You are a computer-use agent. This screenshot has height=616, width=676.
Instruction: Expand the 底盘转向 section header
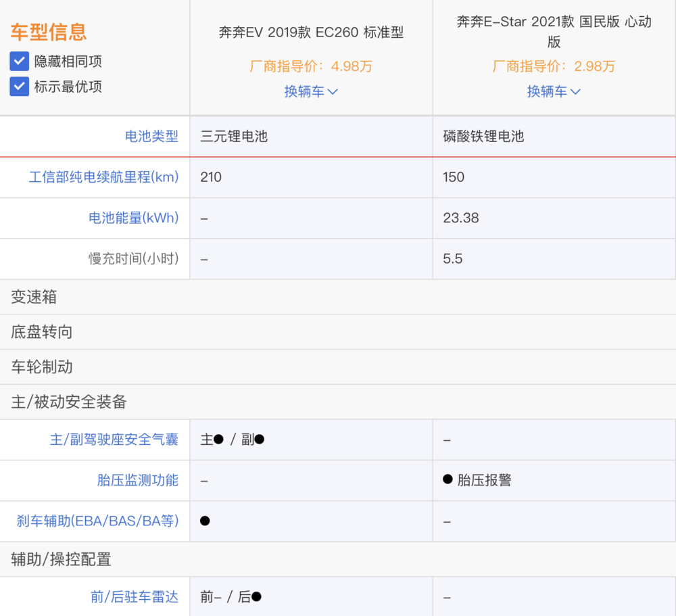[338, 332]
